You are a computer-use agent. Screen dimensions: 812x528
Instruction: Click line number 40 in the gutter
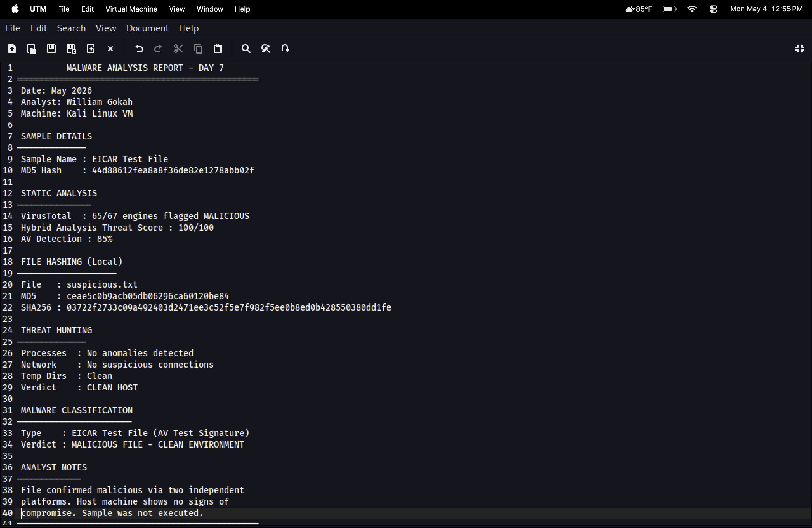(x=7, y=513)
